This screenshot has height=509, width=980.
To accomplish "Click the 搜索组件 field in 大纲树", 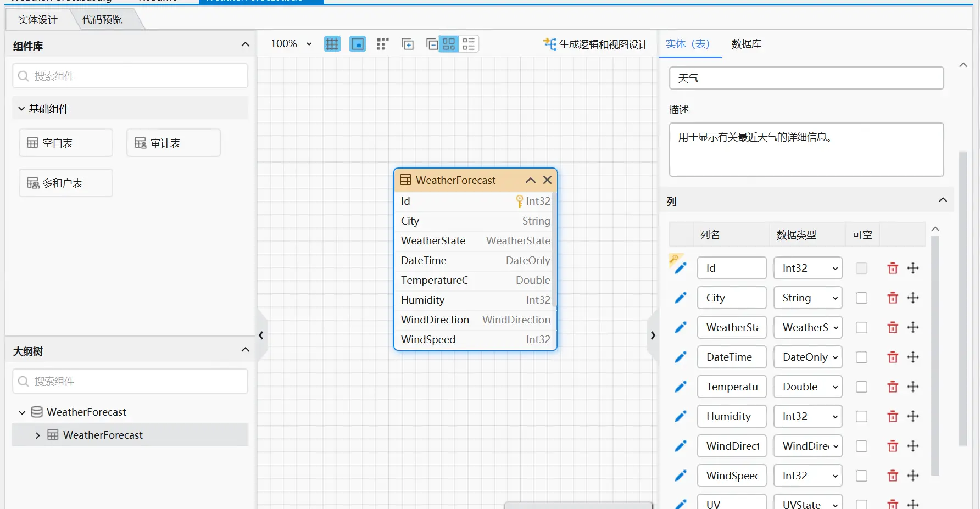I will [130, 381].
